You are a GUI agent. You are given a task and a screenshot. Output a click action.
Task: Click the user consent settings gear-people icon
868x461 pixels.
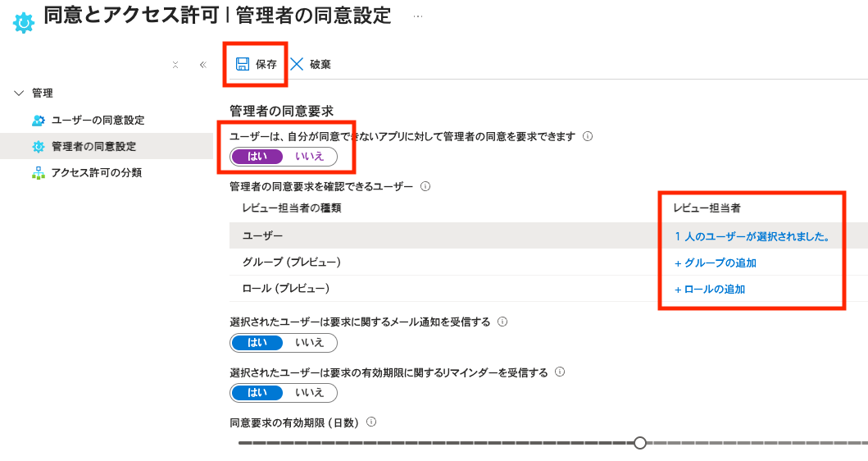tap(39, 121)
